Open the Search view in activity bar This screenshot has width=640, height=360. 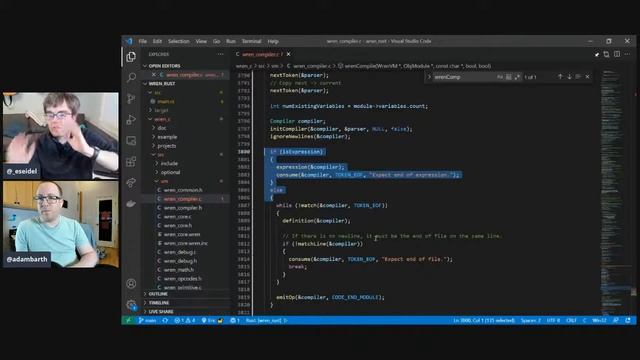pos(131,77)
